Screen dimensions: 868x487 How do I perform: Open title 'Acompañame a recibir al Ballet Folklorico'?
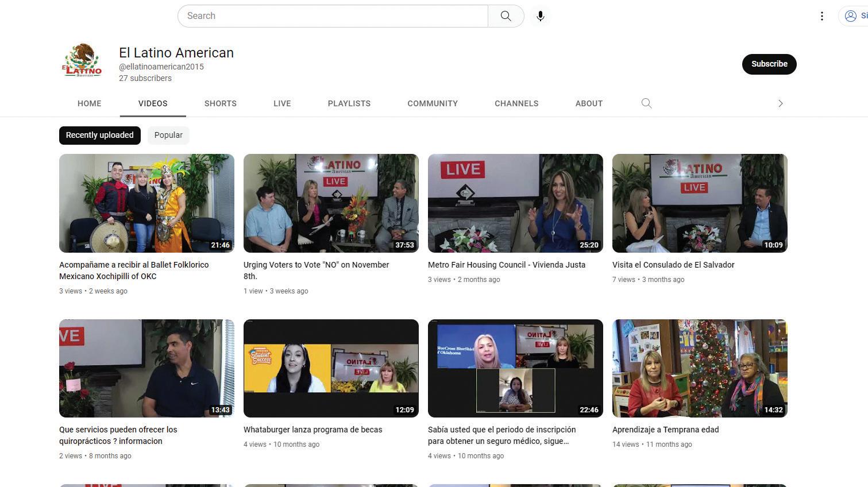coord(134,270)
